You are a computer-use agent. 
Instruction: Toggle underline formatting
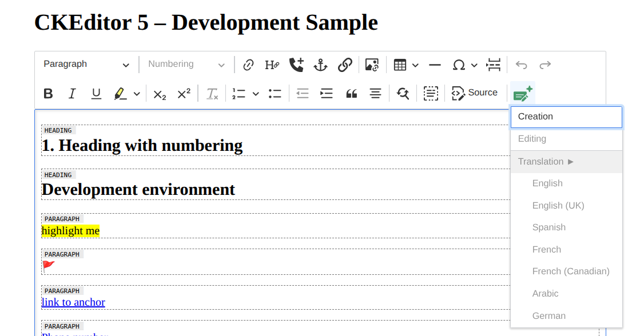pos(96,93)
